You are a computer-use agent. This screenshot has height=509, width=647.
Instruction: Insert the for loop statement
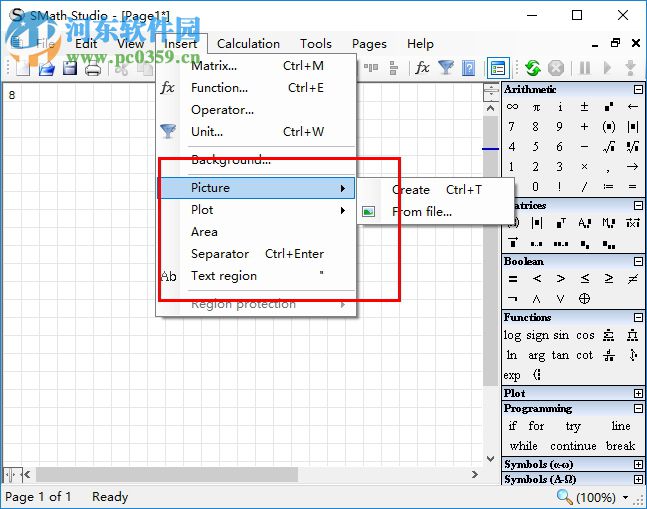(x=536, y=426)
